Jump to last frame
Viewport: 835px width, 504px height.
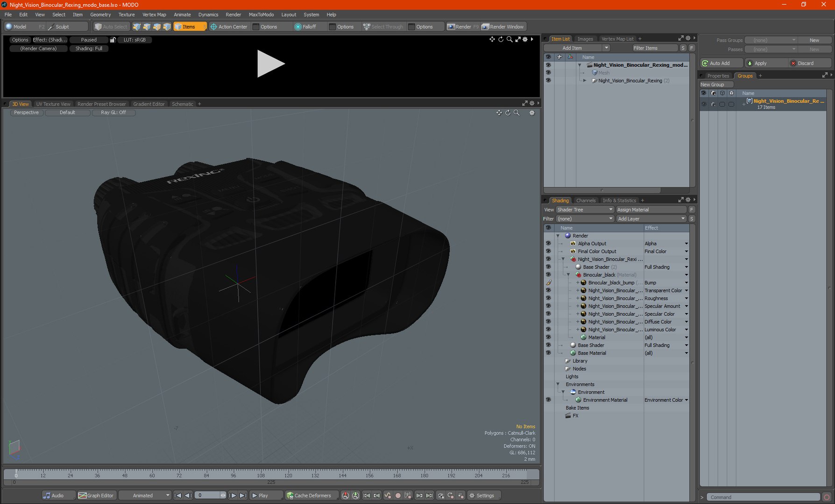pos(243,496)
